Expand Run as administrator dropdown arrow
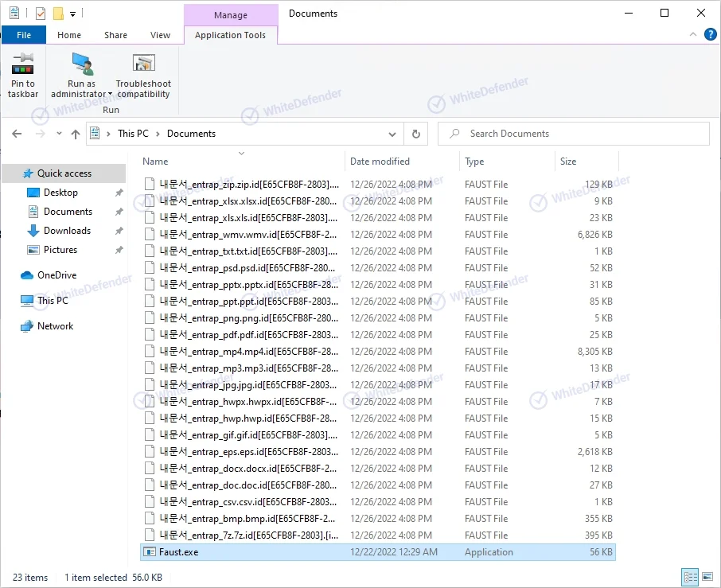This screenshot has width=721, height=588. 110,95
